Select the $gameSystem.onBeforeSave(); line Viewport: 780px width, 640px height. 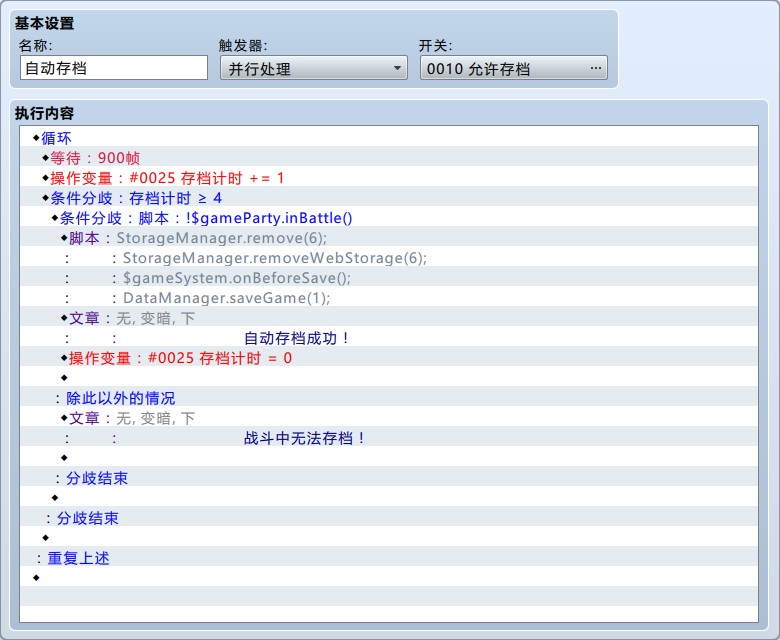click(389, 276)
